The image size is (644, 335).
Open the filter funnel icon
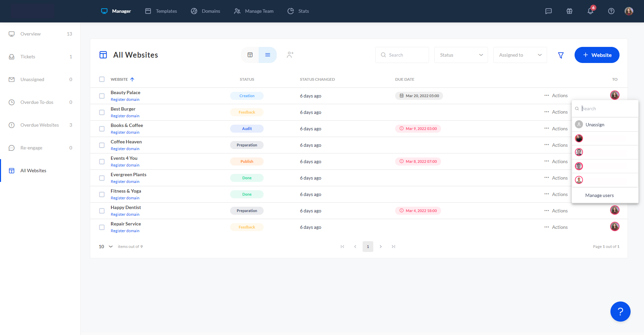[560, 55]
